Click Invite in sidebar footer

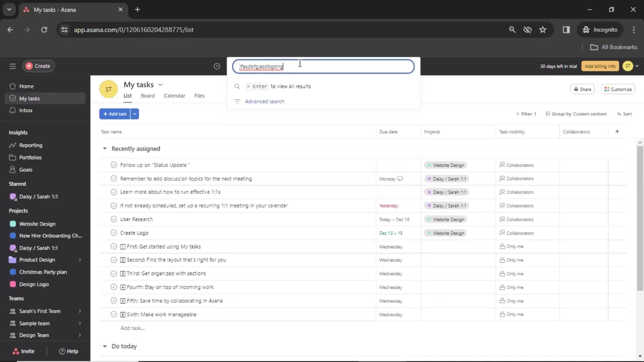[23, 351]
